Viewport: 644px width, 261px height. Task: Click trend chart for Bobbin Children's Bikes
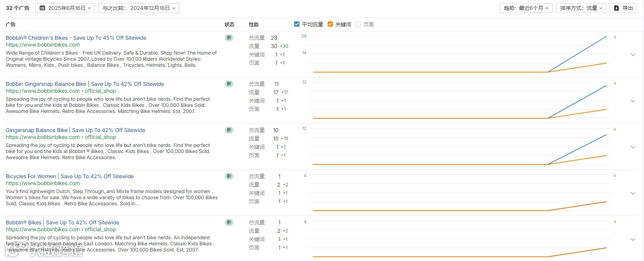click(460, 54)
